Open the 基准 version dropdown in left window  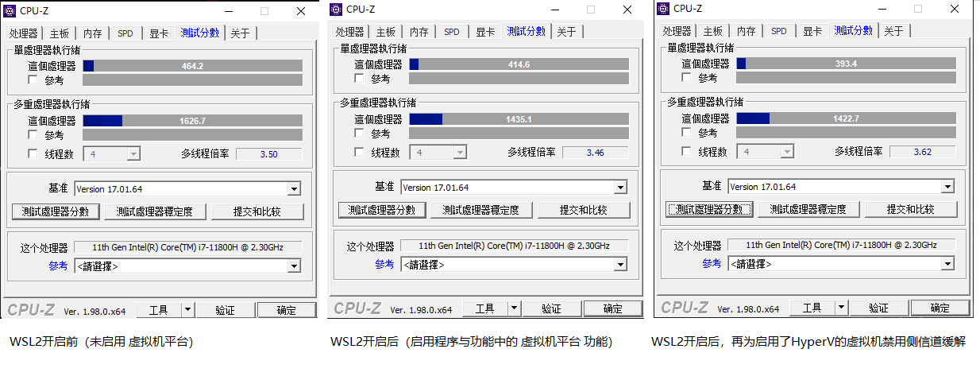tap(294, 189)
